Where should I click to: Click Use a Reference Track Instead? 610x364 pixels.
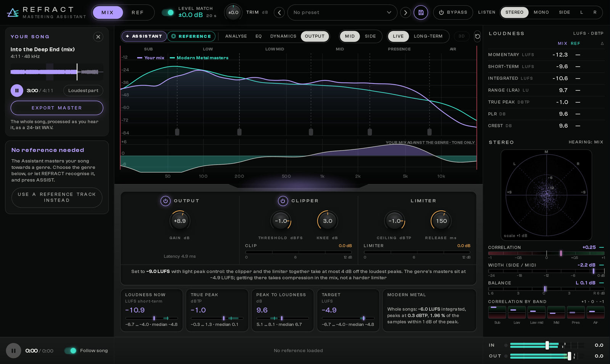(x=57, y=197)
